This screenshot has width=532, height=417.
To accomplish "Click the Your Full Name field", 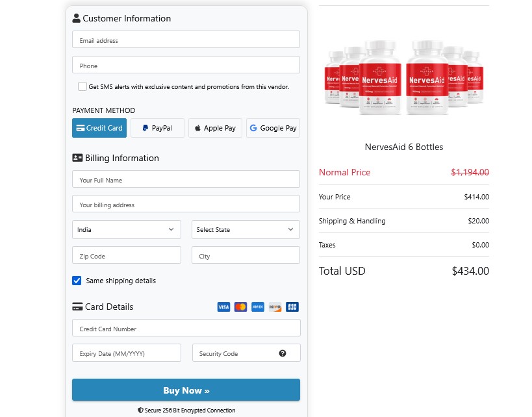I will 186,179.
